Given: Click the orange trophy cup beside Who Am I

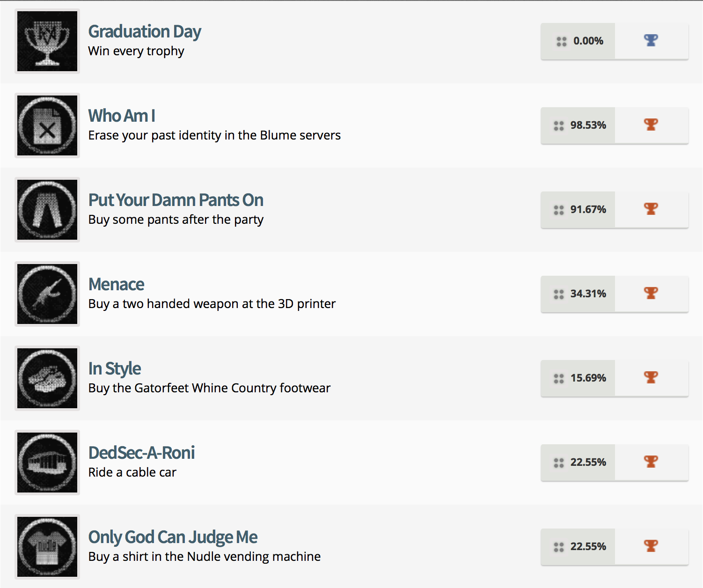Looking at the screenshot, I should 651,125.
